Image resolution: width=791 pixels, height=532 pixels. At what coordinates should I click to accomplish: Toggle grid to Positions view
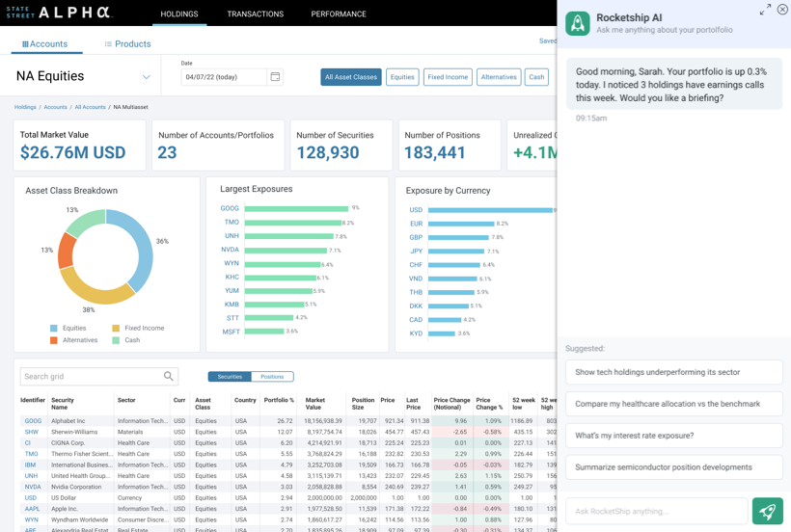pyautogui.click(x=272, y=377)
